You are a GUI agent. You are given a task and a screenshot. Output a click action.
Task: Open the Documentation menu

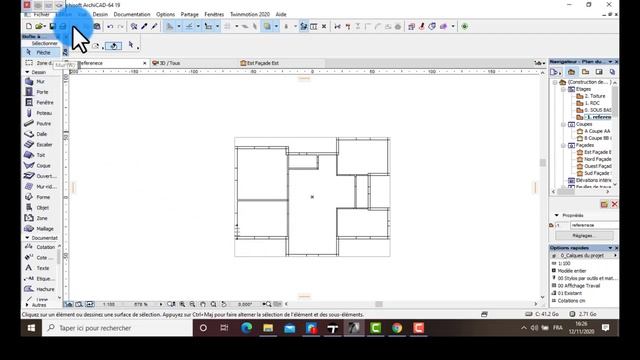[132, 14]
